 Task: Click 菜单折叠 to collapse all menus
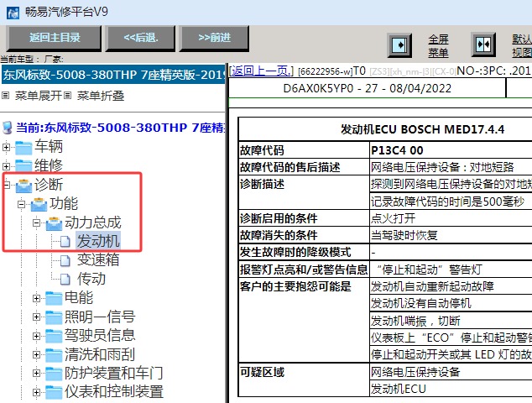(101, 96)
